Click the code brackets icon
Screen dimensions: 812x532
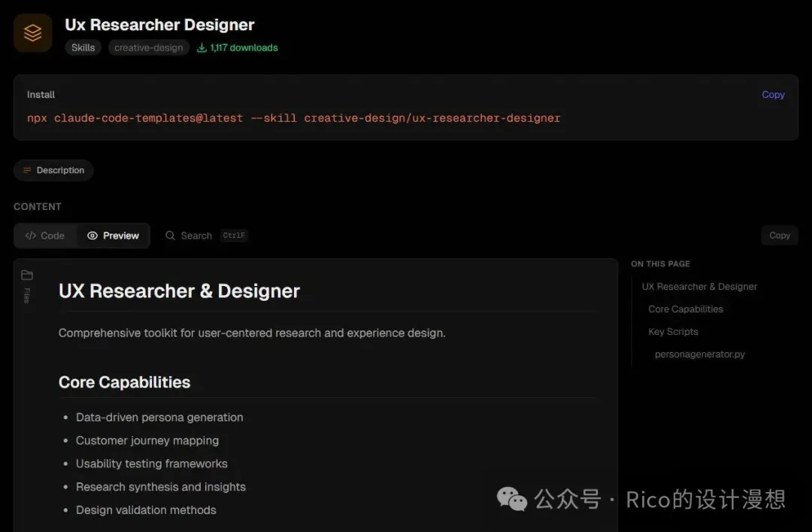point(31,236)
